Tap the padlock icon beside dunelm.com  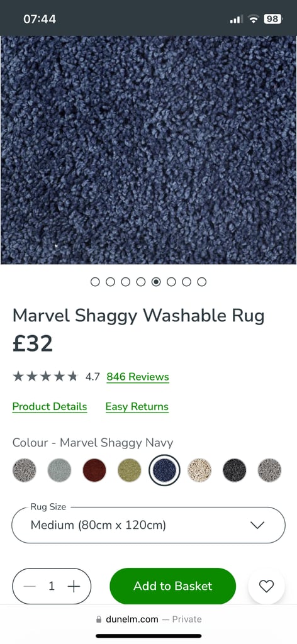coord(99,619)
